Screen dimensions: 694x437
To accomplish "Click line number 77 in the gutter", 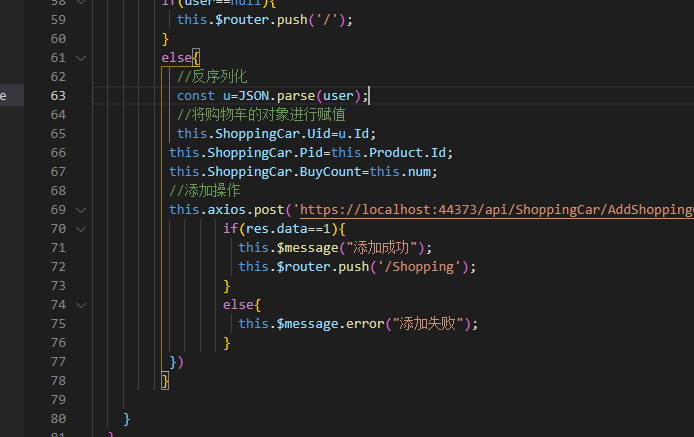I will point(58,362).
